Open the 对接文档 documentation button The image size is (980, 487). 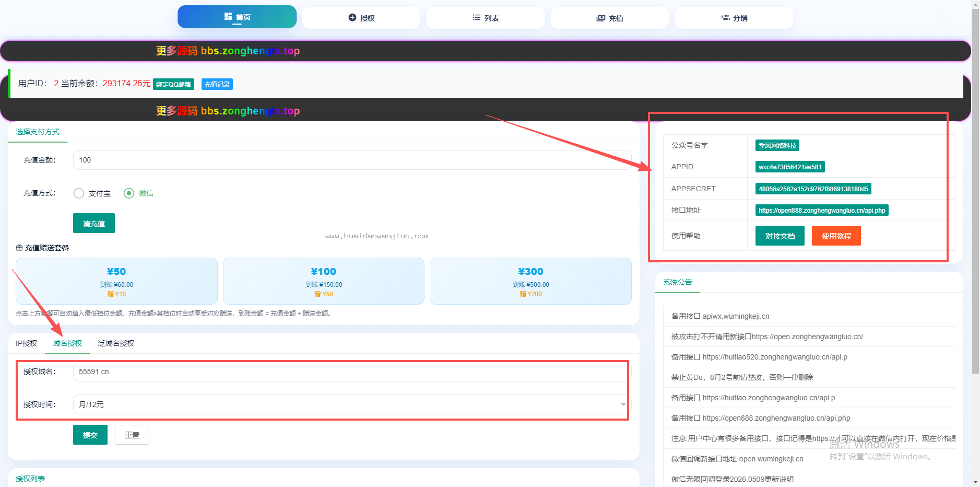pyautogui.click(x=780, y=236)
